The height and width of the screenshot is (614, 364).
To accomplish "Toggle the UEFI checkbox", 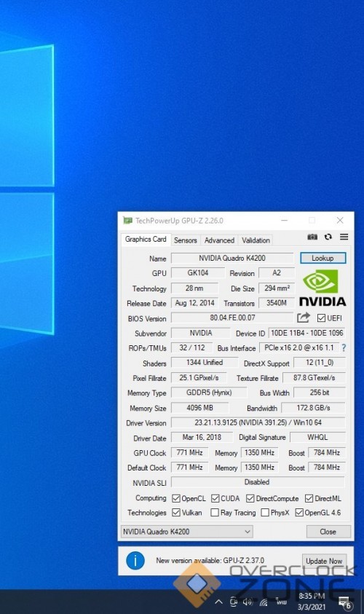I will [x=321, y=318].
